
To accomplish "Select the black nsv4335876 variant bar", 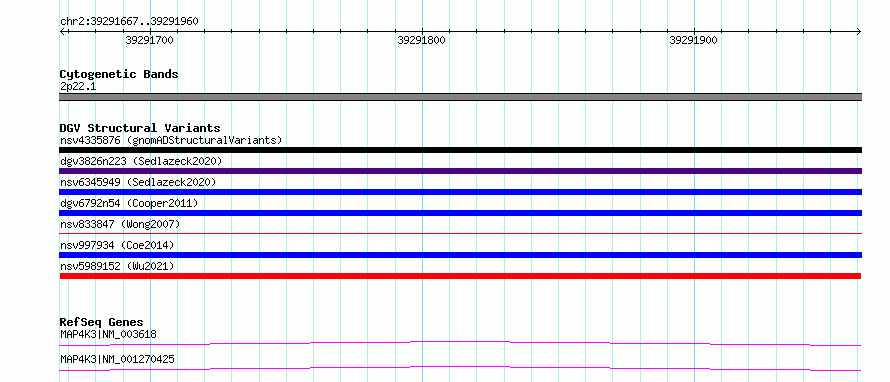I will click(460, 150).
